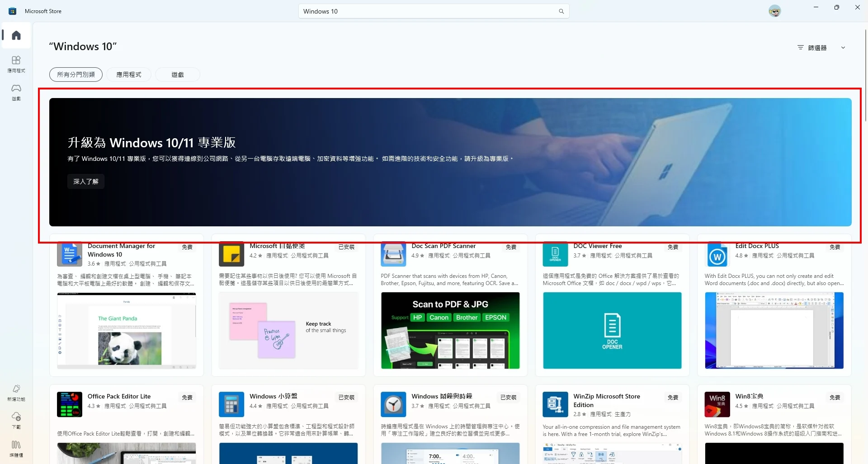Open the Gaming section in the sidebar
Image resolution: width=868 pixels, height=464 pixels.
tap(16, 92)
